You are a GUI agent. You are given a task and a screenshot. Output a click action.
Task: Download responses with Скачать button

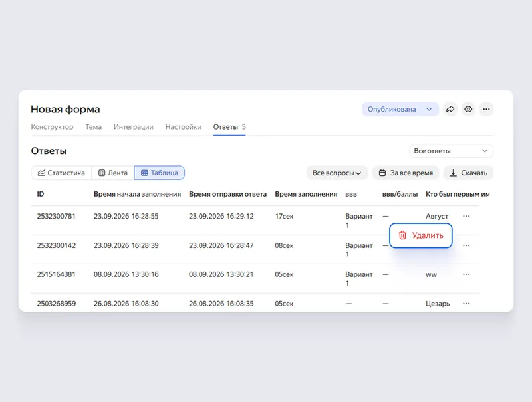pos(468,173)
